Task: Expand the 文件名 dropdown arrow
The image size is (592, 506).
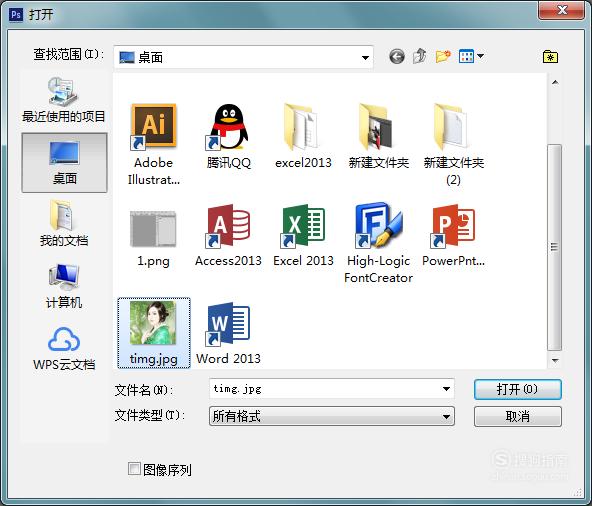Action: pyautogui.click(x=446, y=389)
